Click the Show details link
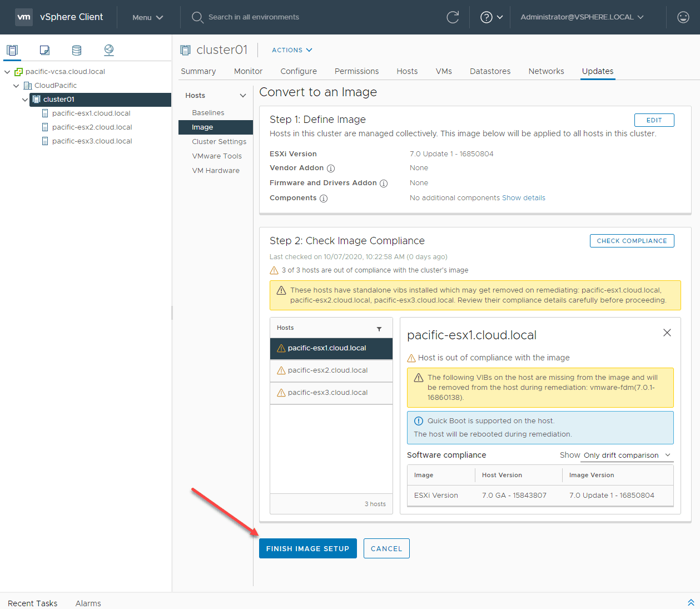 tap(524, 198)
